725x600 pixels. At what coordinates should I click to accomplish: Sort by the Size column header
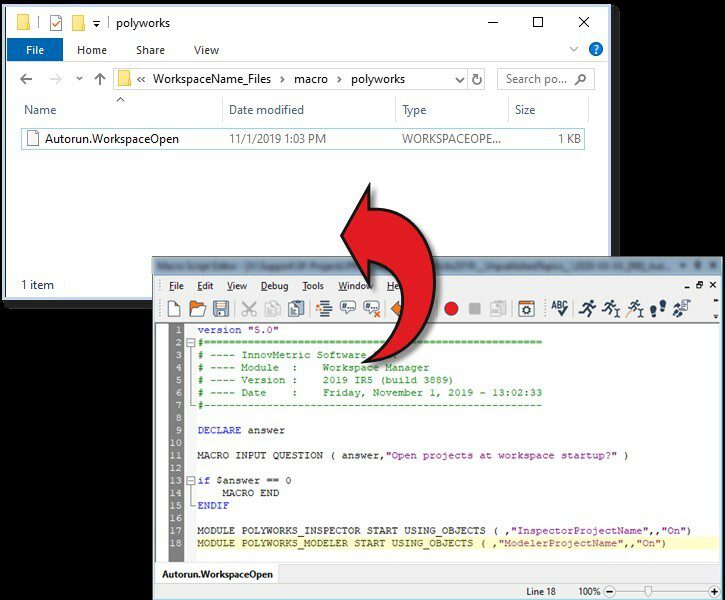(525, 110)
